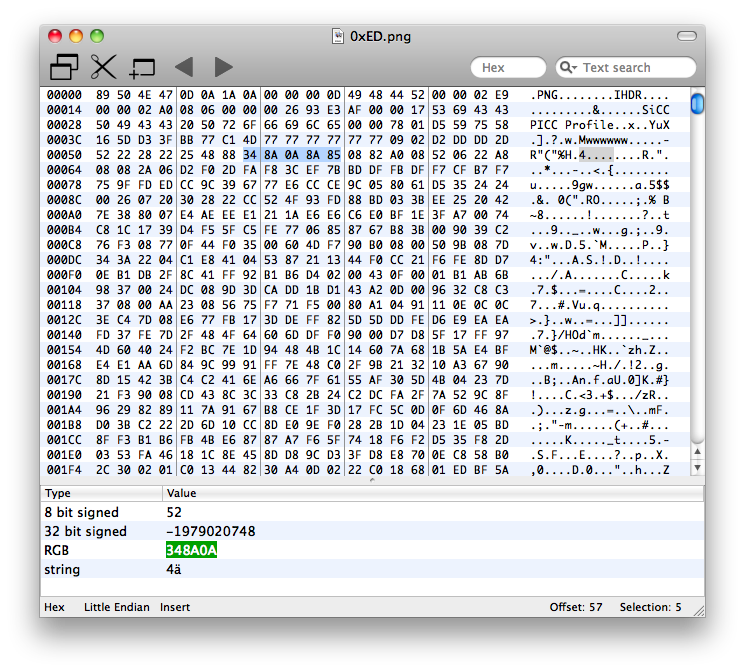This screenshot has height=672, width=745.
Task: Click the scissors cut icon
Action: click(103, 67)
